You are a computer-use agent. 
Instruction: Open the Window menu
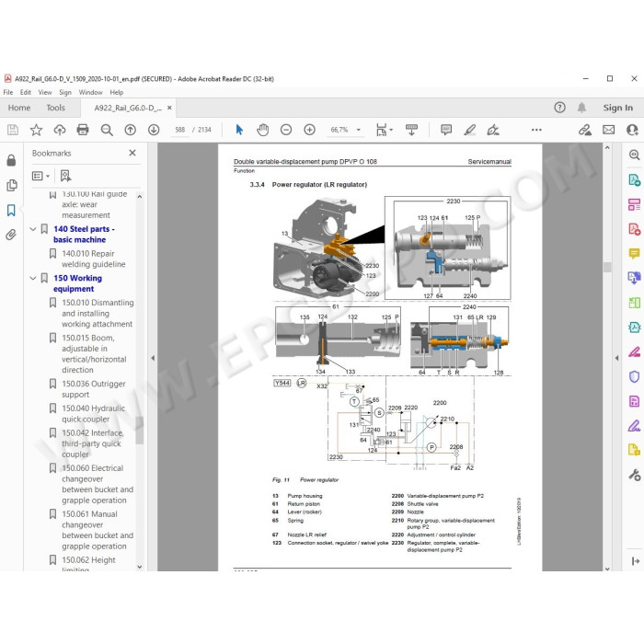(90, 92)
